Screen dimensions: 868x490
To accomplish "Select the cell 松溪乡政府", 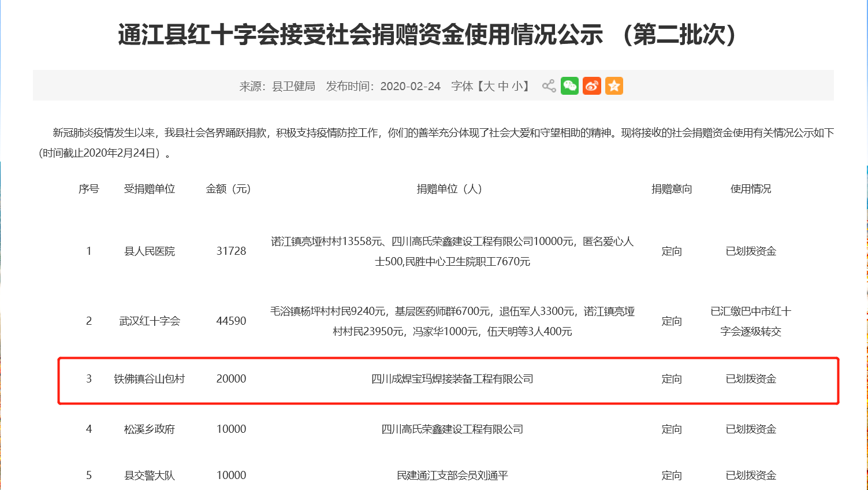I will pyautogui.click(x=150, y=429).
